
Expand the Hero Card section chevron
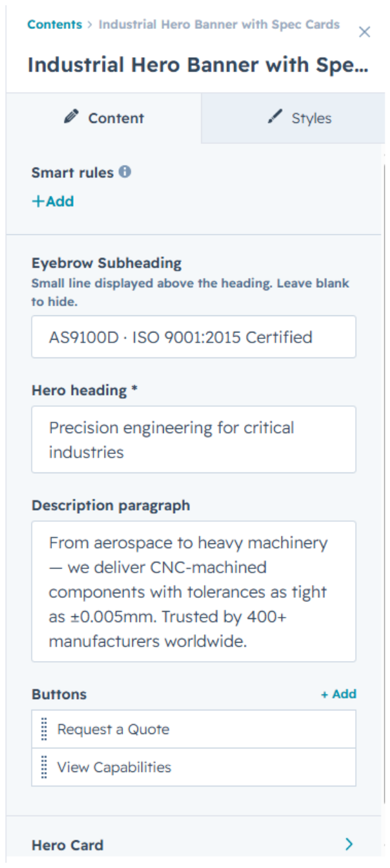(x=349, y=844)
